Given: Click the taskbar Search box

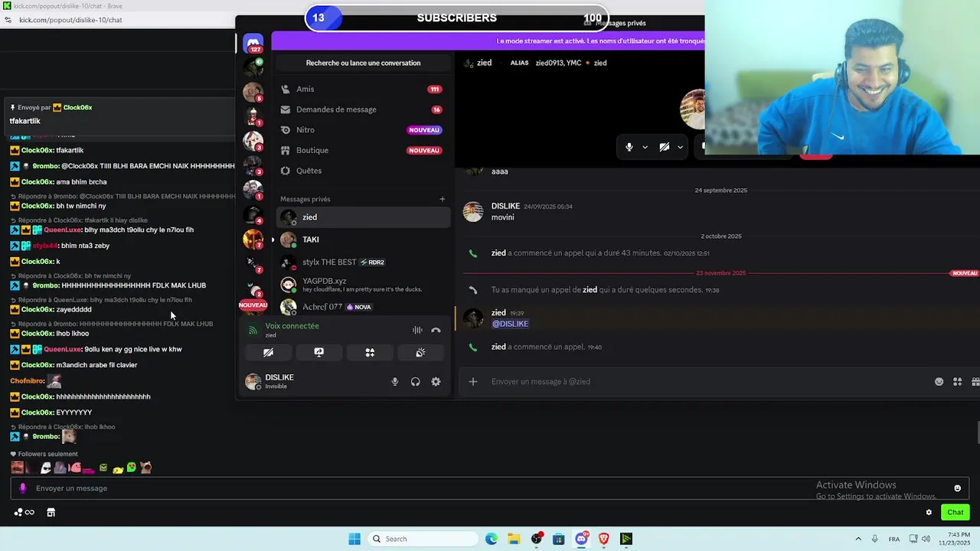Looking at the screenshot, I should pos(421,539).
